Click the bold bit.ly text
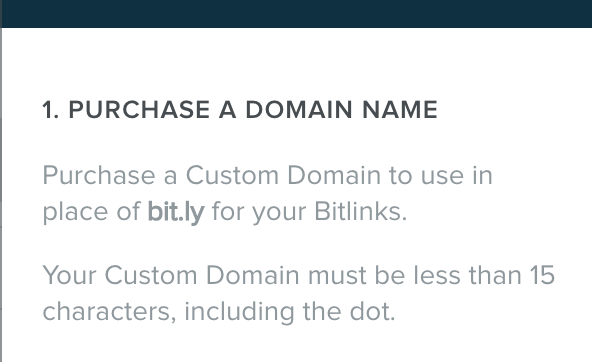The height and width of the screenshot is (362, 592). point(176,212)
